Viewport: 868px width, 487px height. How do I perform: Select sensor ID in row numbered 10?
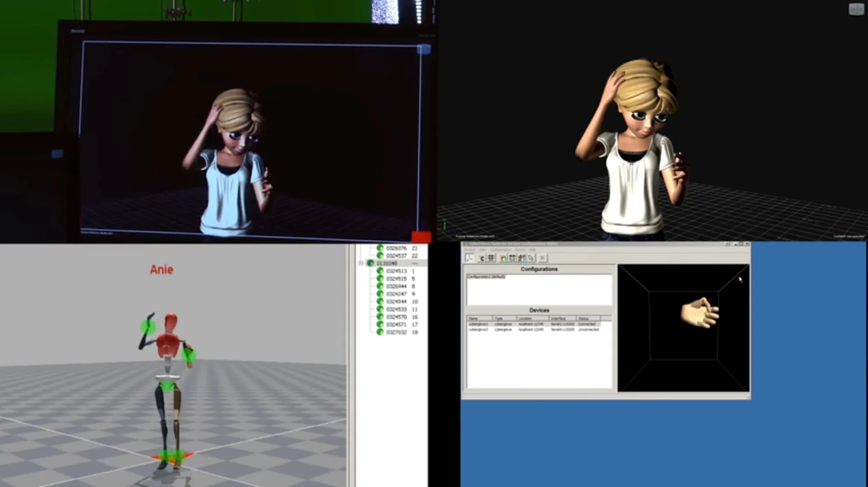click(396, 302)
